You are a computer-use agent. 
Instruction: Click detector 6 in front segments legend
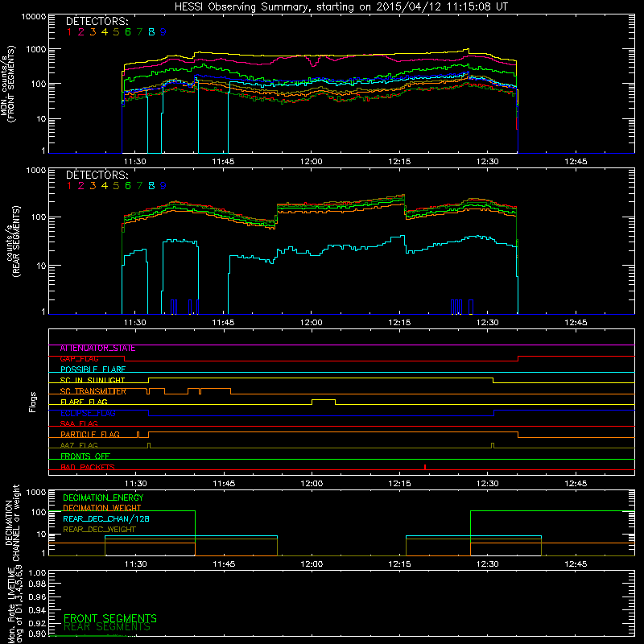click(128, 32)
